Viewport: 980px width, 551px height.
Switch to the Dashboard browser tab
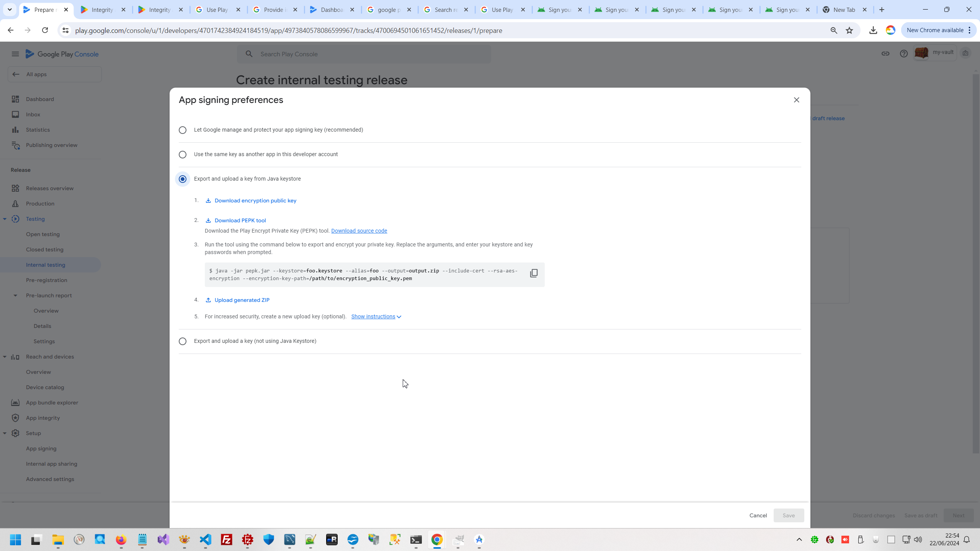(x=332, y=10)
